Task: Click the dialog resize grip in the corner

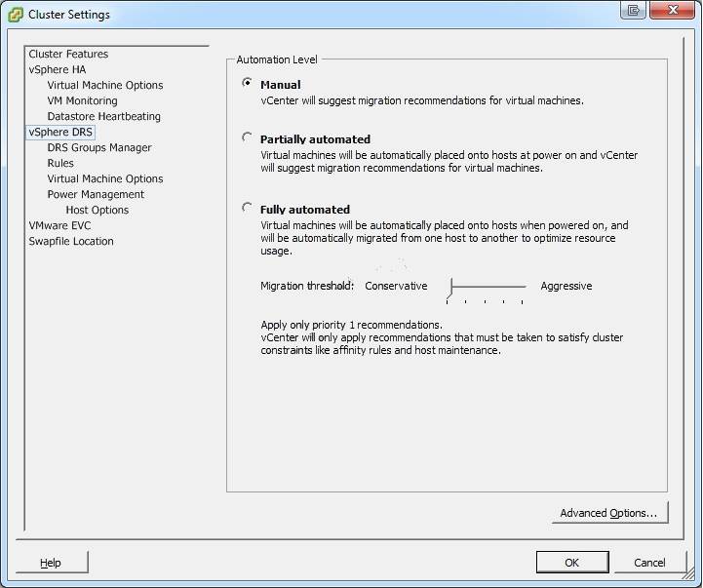Action: [x=689, y=574]
